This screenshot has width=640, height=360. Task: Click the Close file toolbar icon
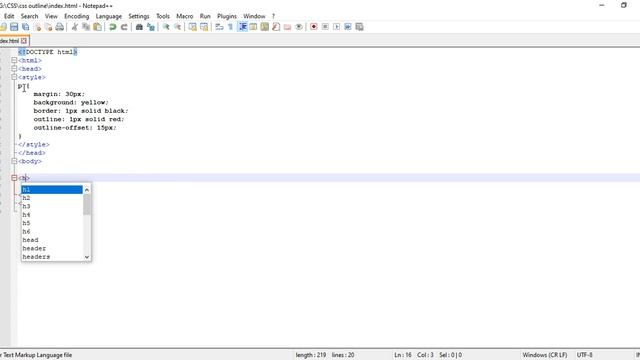click(x=38, y=27)
